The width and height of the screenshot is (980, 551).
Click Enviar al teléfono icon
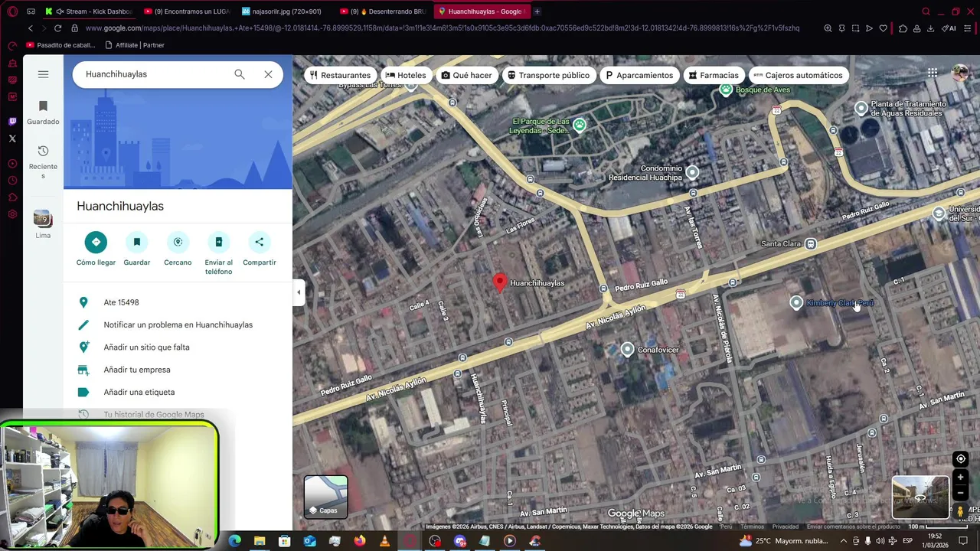(218, 242)
